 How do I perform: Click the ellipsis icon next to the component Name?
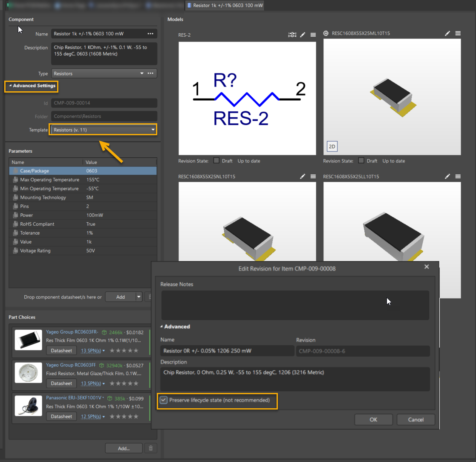(151, 33)
